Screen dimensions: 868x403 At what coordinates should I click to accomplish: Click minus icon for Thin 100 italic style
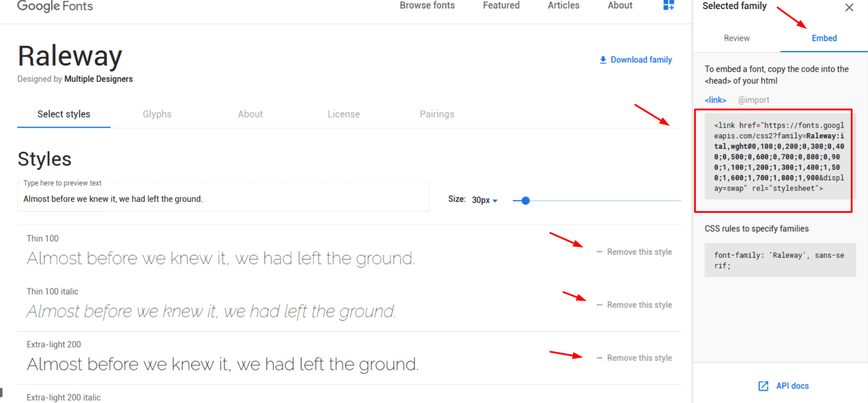point(599,305)
